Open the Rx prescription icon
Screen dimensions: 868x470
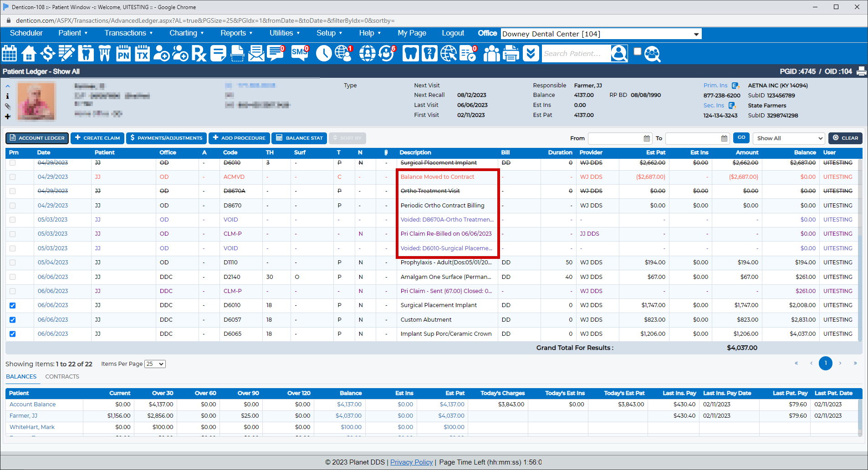(199, 54)
